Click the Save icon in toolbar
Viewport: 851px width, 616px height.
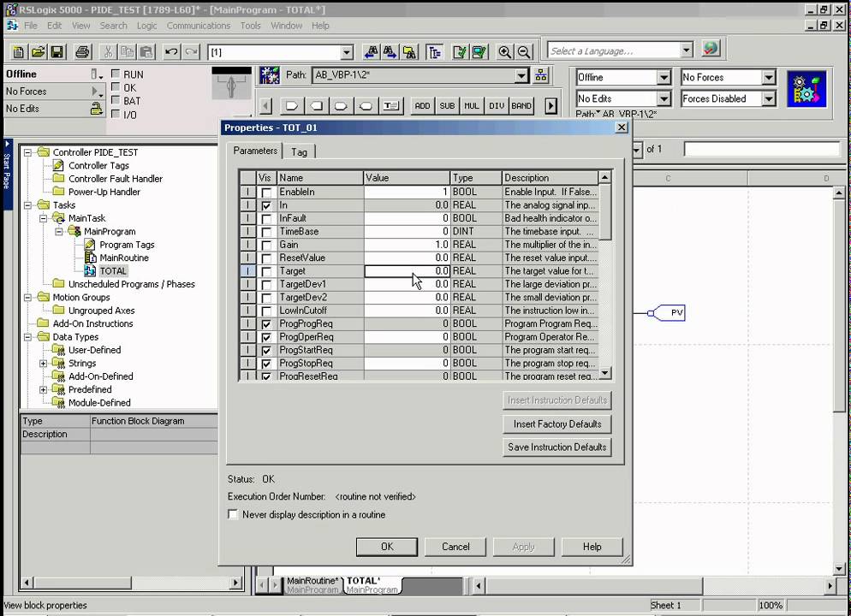(x=57, y=52)
